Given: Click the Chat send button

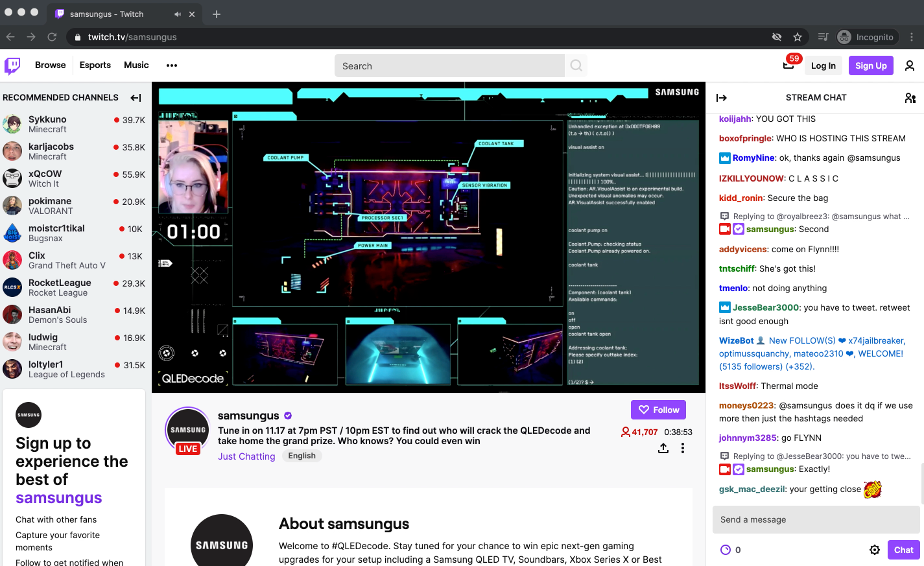Looking at the screenshot, I should [x=903, y=550].
